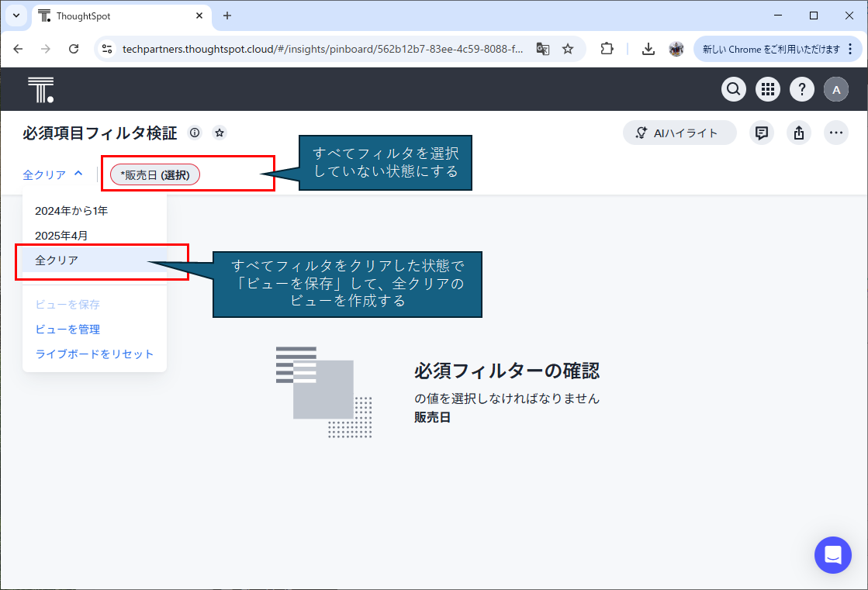Open the user profile avatar
This screenshot has height=590, width=868.
(836, 90)
